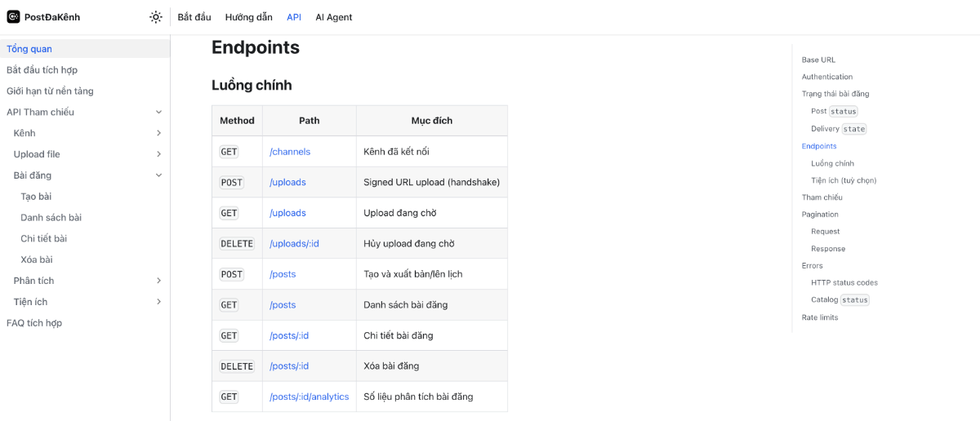The image size is (980, 421).
Task: Expand the Tiện ích section chevron
Action: point(158,302)
